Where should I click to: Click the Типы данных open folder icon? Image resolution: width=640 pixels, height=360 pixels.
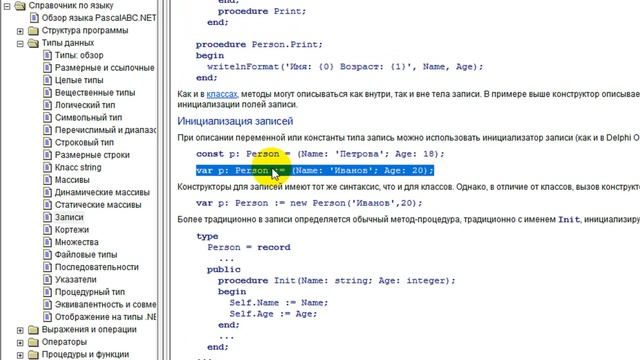33,43
